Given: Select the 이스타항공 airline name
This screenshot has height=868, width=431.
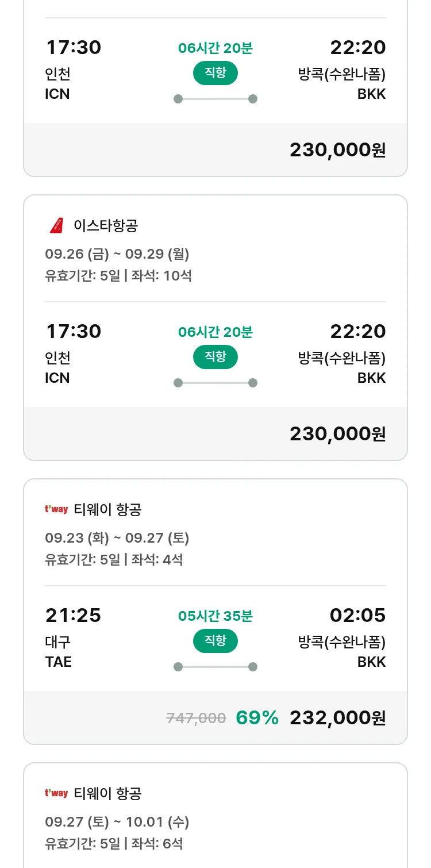Looking at the screenshot, I should [x=106, y=226].
